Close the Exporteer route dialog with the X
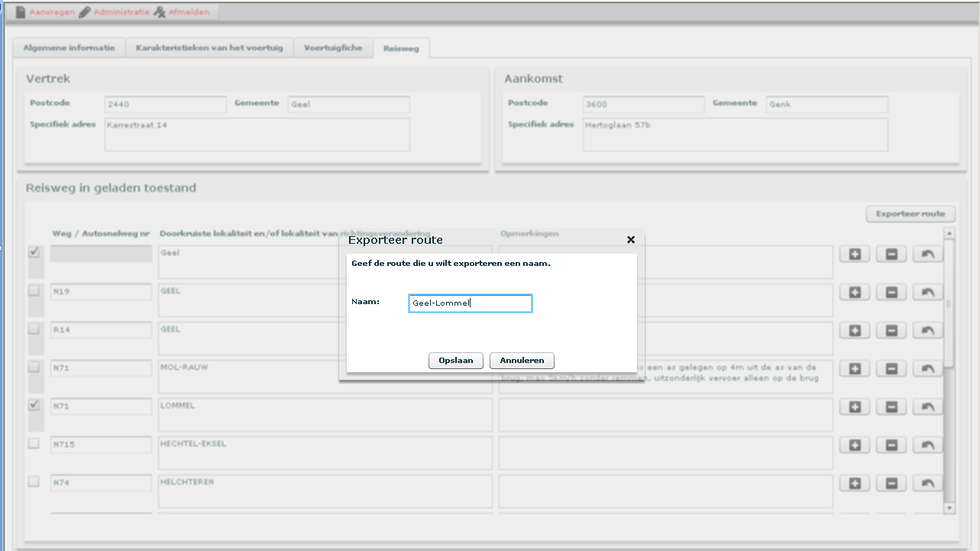Screen dimensions: 980x551 [631, 240]
